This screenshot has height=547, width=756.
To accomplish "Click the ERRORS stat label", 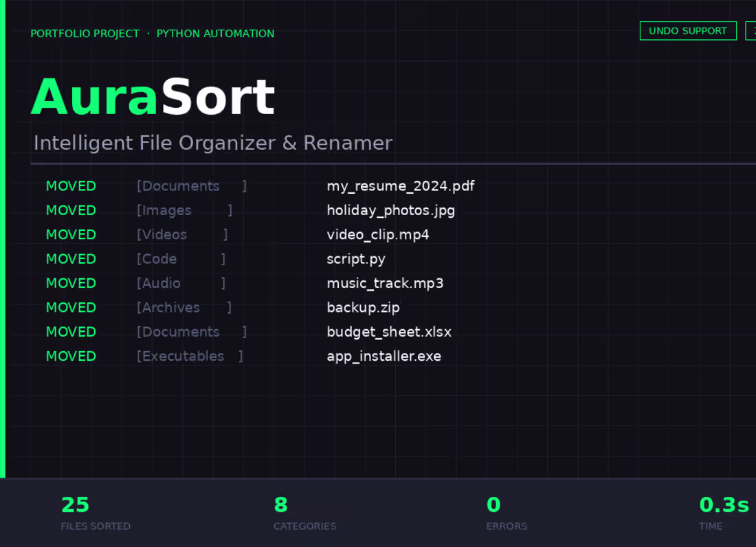I will point(507,526).
